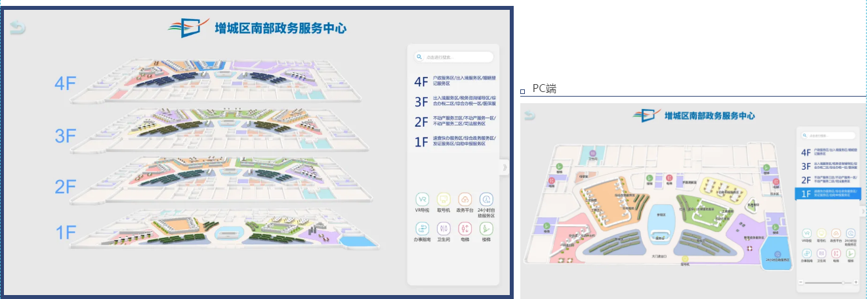The image size is (868, 299).
Task: Open 办事指南 icon in left panel
Action: 422,228
